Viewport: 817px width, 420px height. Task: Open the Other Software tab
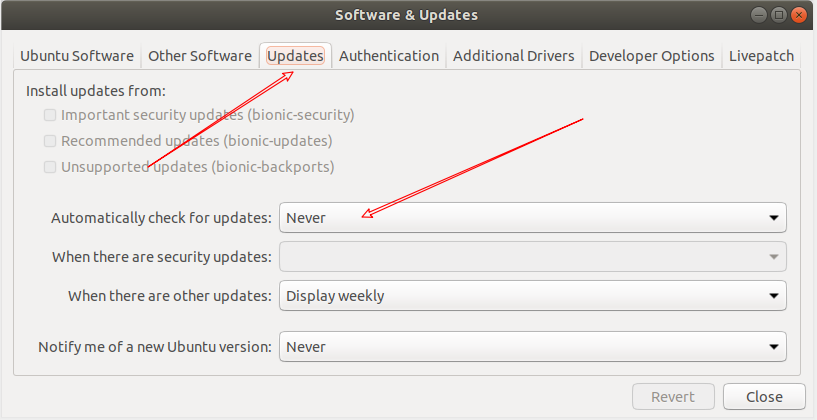click(x=200, y=56)
